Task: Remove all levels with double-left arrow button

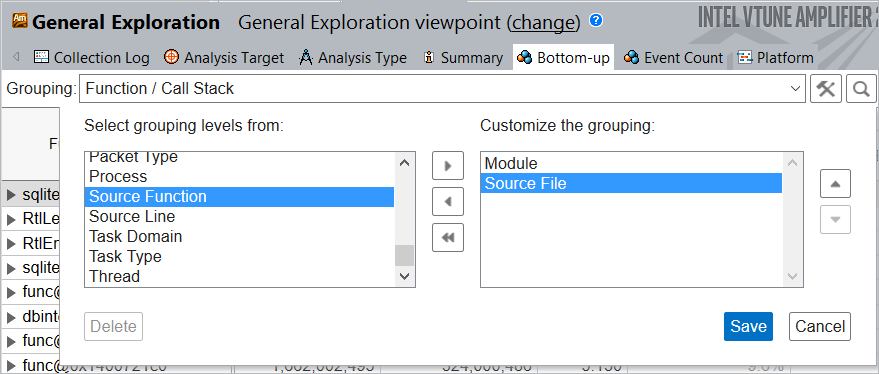Action: (448, 238)
